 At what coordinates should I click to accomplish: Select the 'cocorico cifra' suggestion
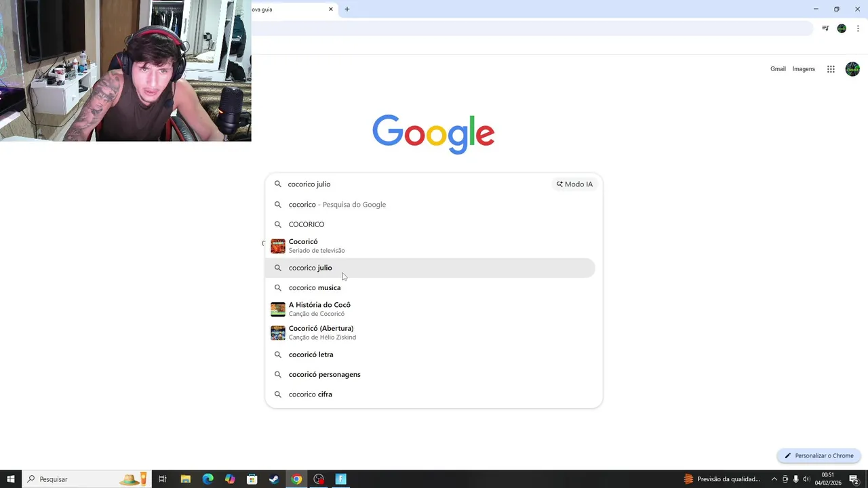(x=430, y=394)
